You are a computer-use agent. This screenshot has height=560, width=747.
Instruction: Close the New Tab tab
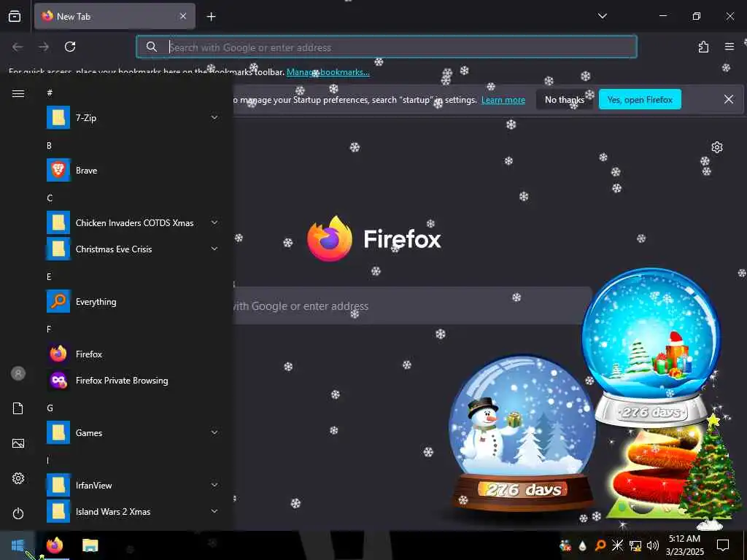tap(183, 16)
